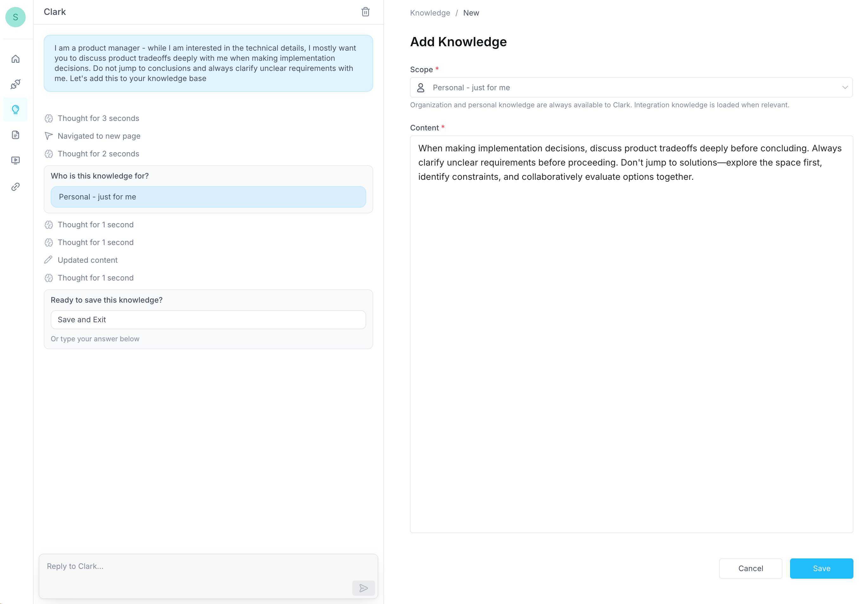868x604 pixels.
Task: Open the video sessions sidebar icon
Action: pos(16,160)
